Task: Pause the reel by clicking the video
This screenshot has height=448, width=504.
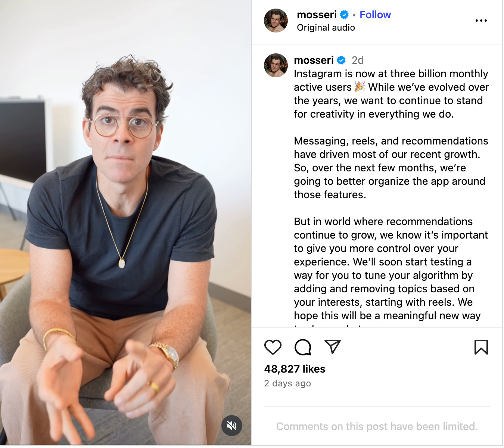Action: click(126, 223)
